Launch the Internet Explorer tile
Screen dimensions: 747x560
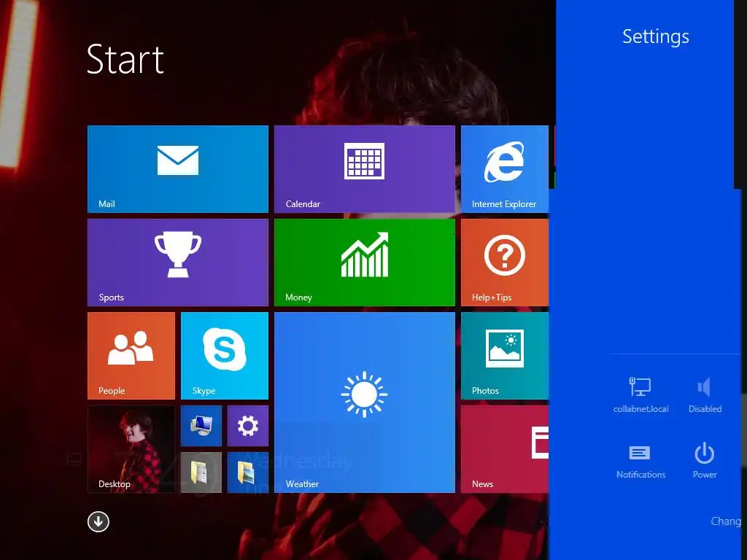click(x=505, y=169)
